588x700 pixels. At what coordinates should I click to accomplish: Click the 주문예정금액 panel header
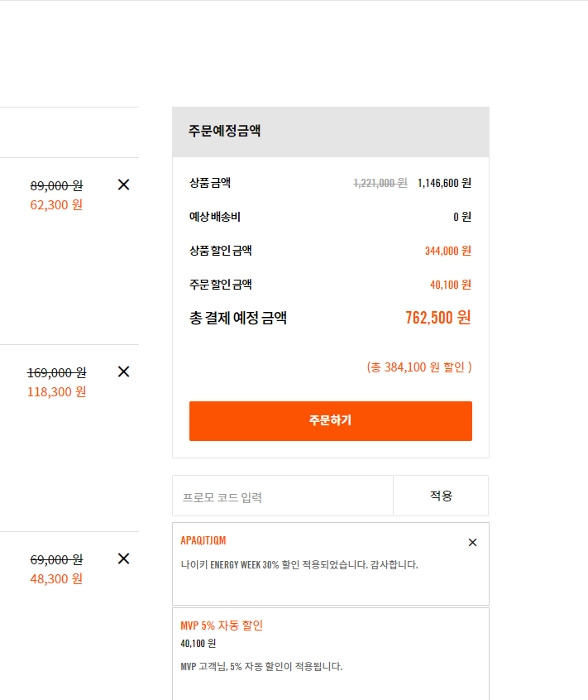point(331,132)
